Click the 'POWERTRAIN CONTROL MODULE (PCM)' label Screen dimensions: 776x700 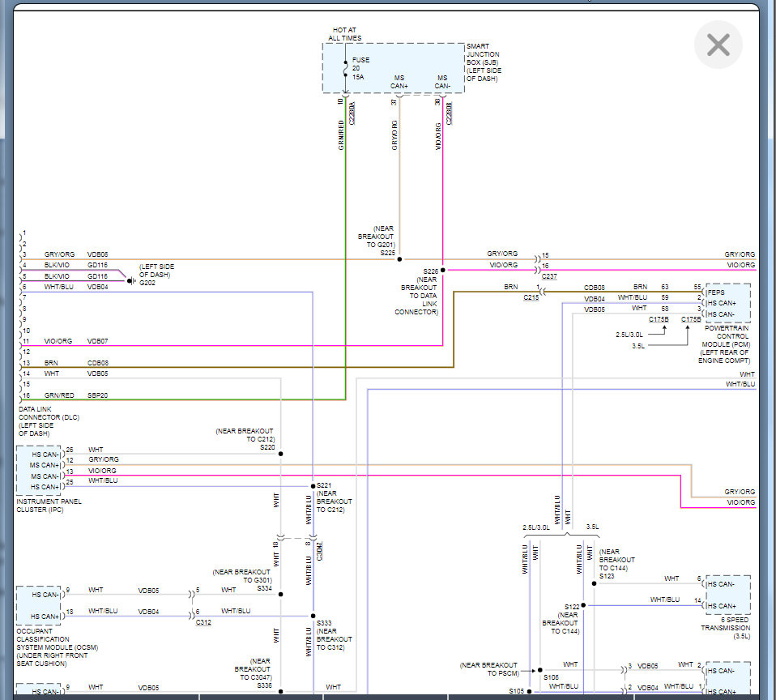[726, 336]
